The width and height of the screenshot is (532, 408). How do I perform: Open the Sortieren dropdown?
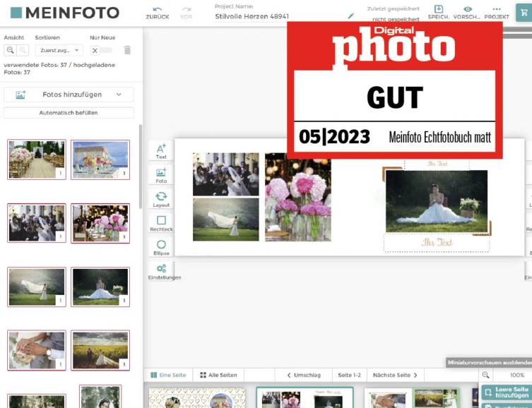(59, 50)
